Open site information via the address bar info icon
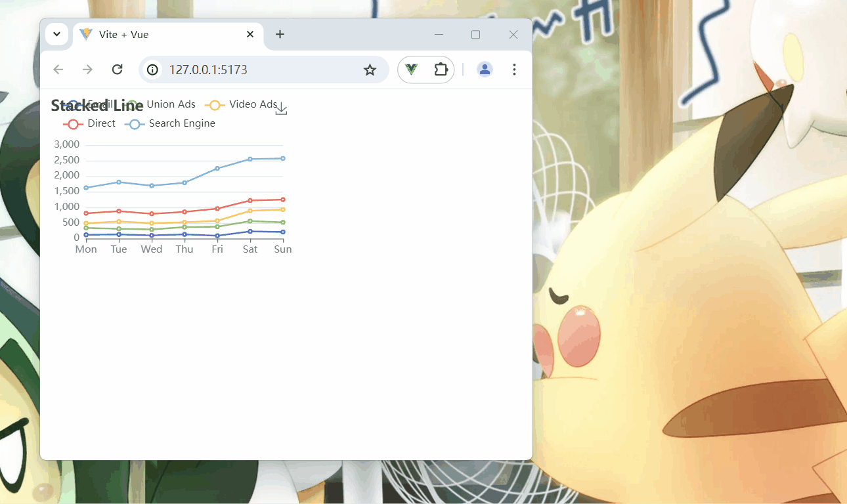 [x=152, y=69]
